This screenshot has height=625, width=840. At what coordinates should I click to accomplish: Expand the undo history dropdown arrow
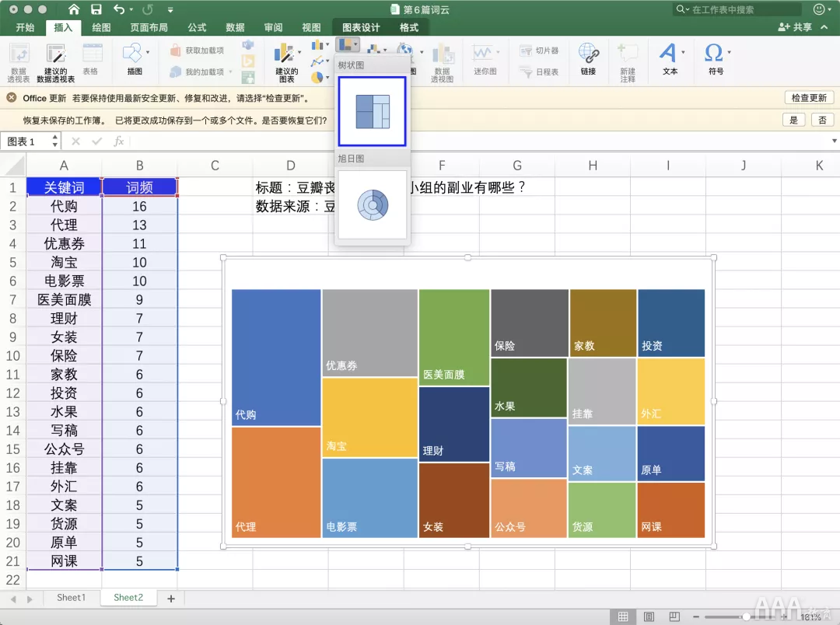(x=131, y=9)
